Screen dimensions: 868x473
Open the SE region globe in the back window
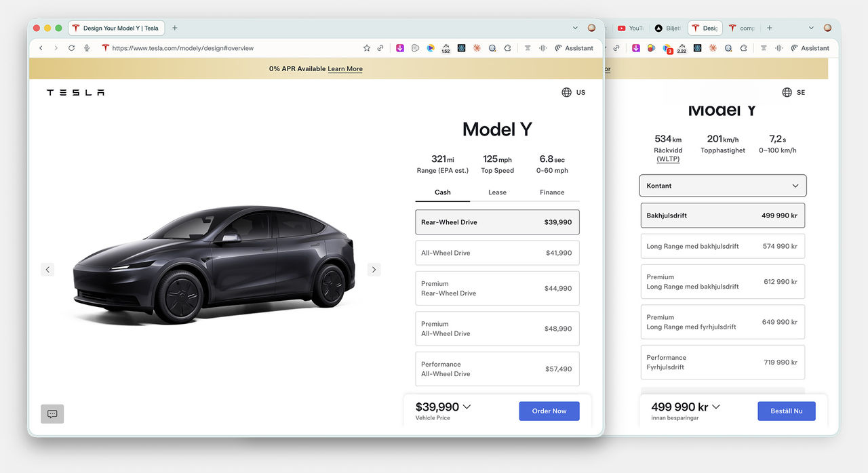pos(793,92)
